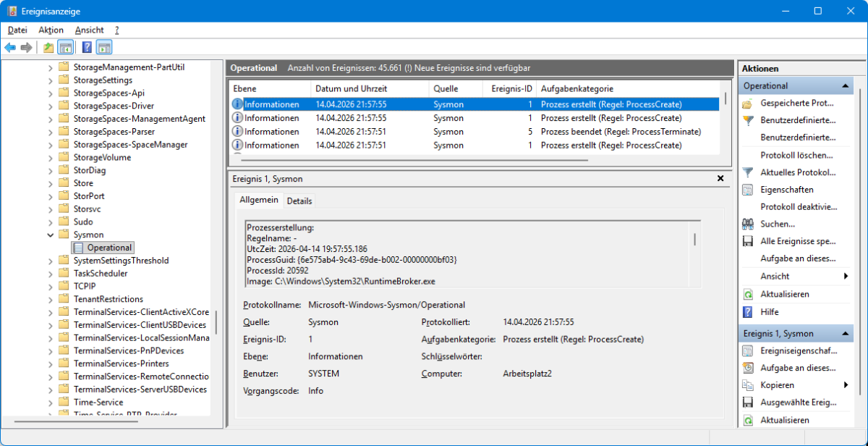Click the Protokollname value Microsoft-Windows-Sysmon/Operational
Screen dimensions: 868x446
386,305
